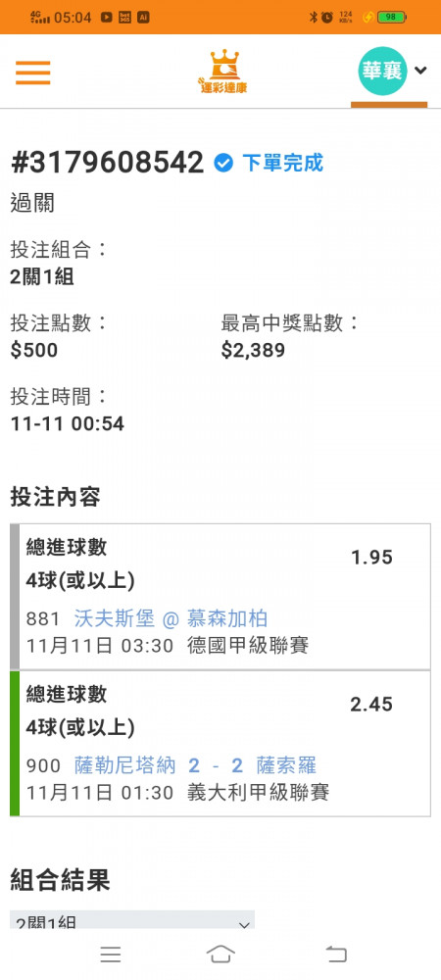This screenshot has width=441, height=980.
Task: Tap the order number #3179608542
Action: (x=108, y=163)
